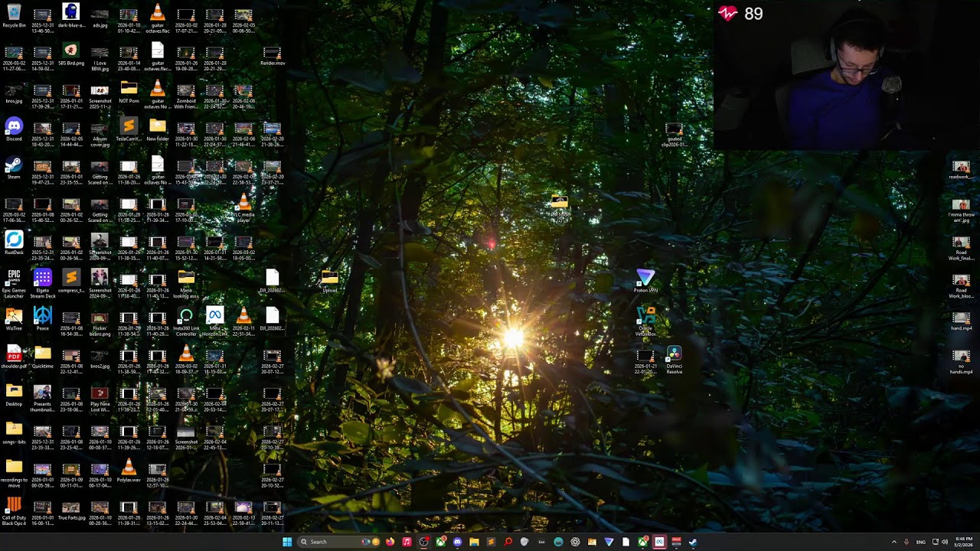This screenshot has height=551, width=980.
Task: Select the bros.jpg image file
Action: tap(14, 92)
